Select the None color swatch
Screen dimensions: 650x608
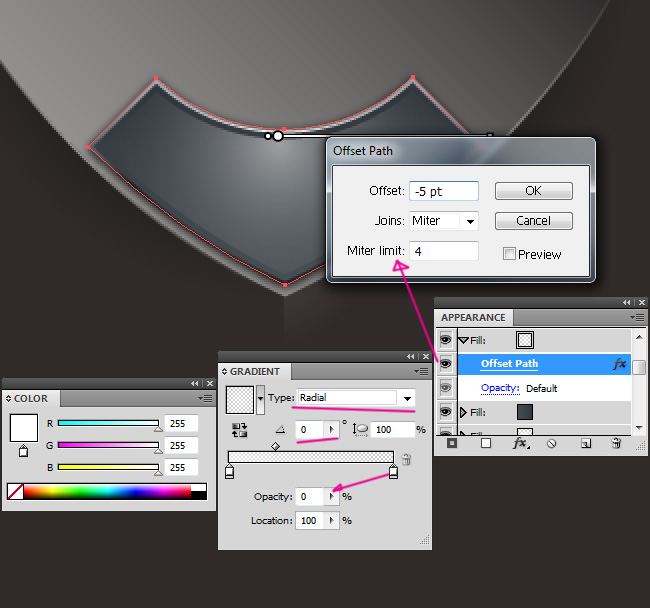pos(15,491)
